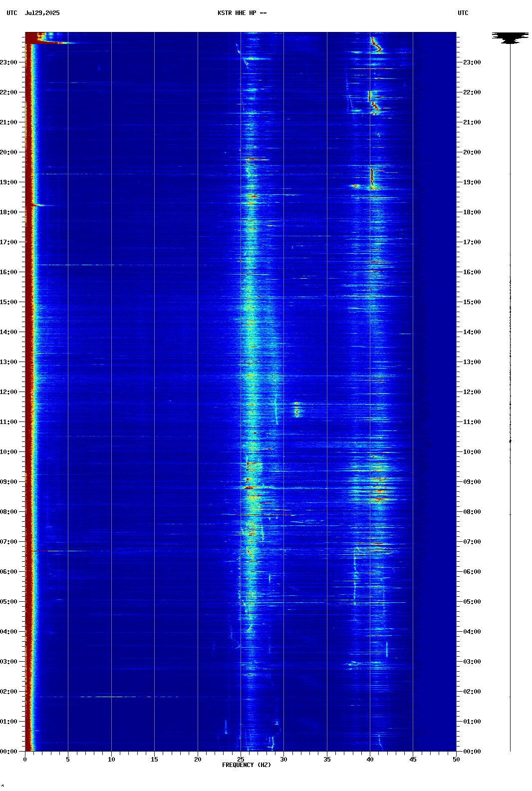Click 04:00 on the right time axis
Screen dimensions: 532x791
472,632
